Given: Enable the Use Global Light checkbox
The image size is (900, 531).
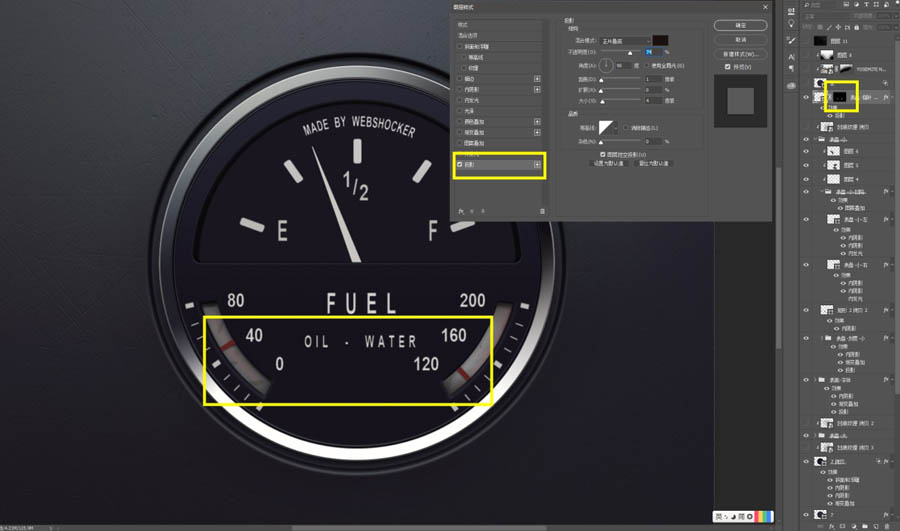Looking at the screenshot, I should coord(647,66).
